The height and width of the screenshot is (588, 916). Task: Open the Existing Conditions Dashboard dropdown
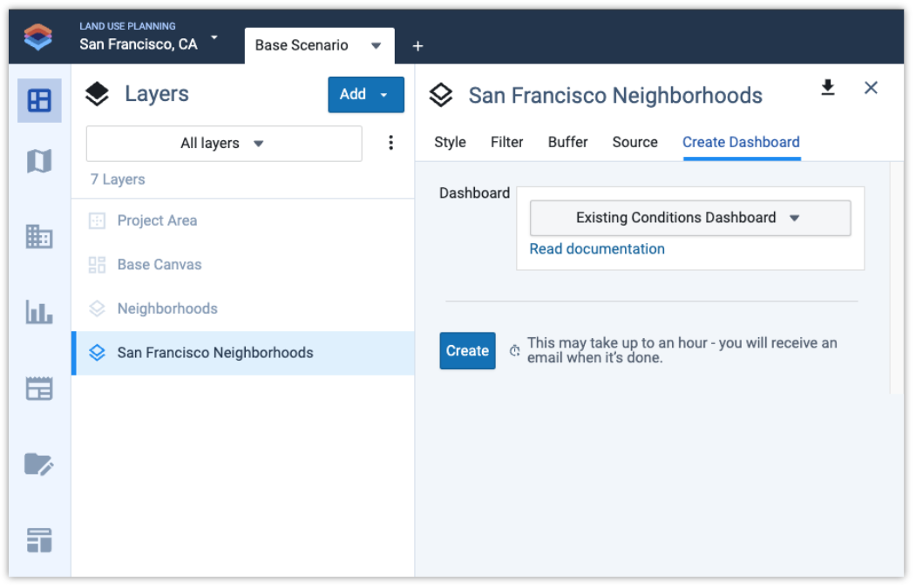click(x=690, y=218)
